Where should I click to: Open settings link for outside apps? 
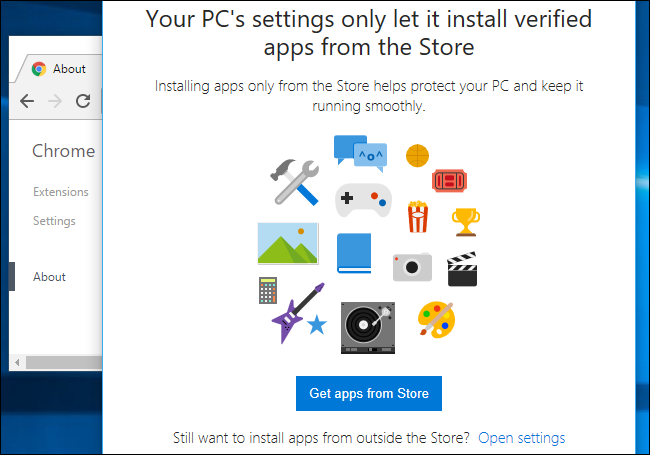click(521, 438)
